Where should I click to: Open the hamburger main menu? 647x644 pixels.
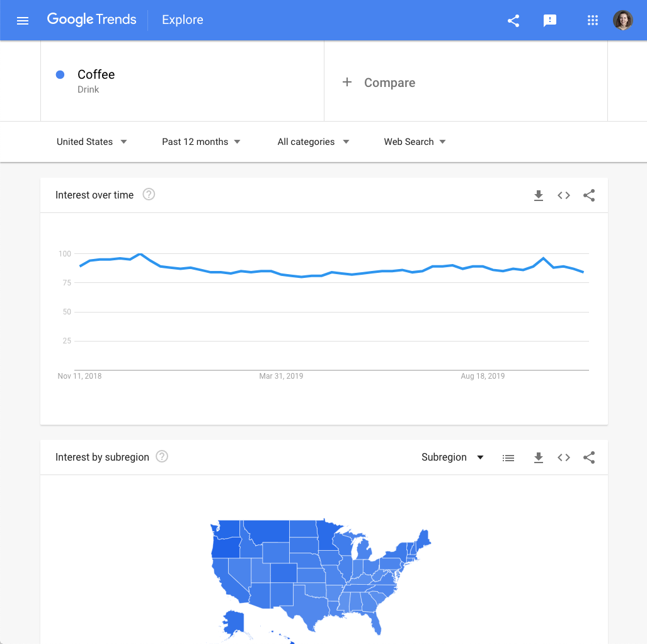tap(23, 20)
